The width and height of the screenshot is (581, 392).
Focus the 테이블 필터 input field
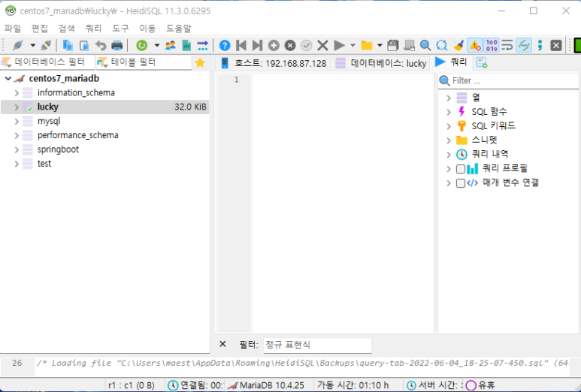[144, 62]
